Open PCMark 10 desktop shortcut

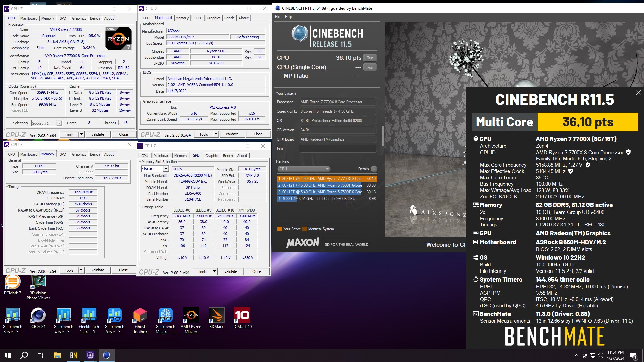coord(242,318)
